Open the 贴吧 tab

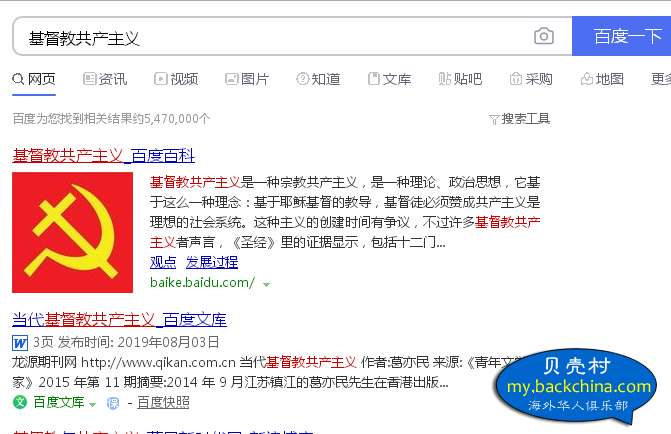460,79
